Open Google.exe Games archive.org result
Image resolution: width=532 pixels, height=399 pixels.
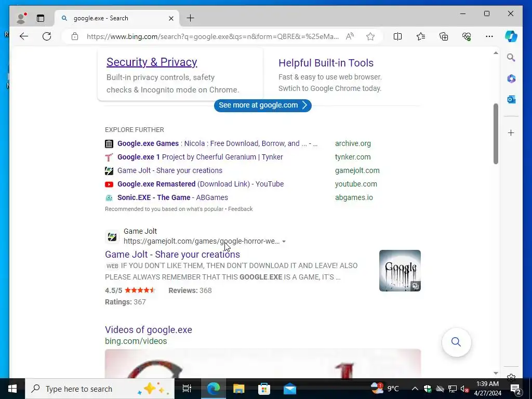tap(217, 143)
